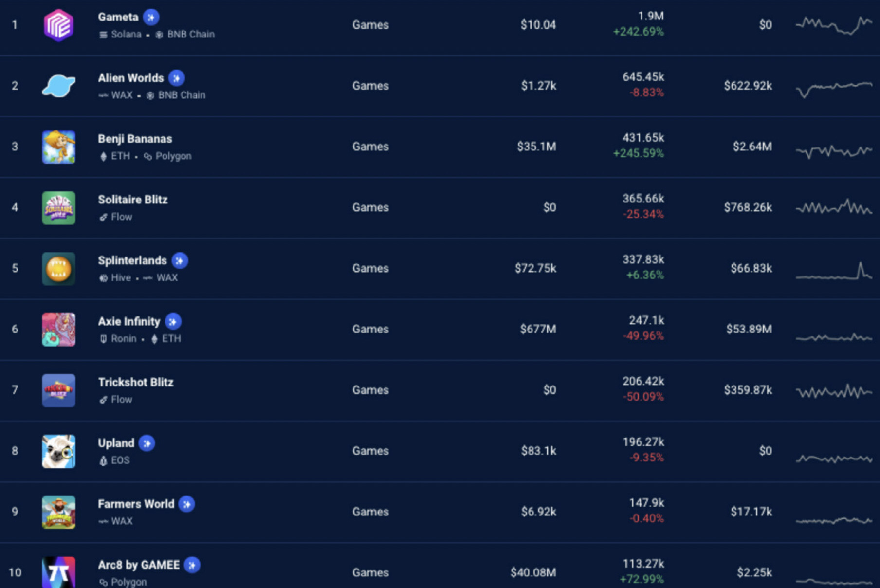Click the Polygon chain icon under Benji Bananas
This screenshot has width=880, height=588.
click(x=148, y=156)
